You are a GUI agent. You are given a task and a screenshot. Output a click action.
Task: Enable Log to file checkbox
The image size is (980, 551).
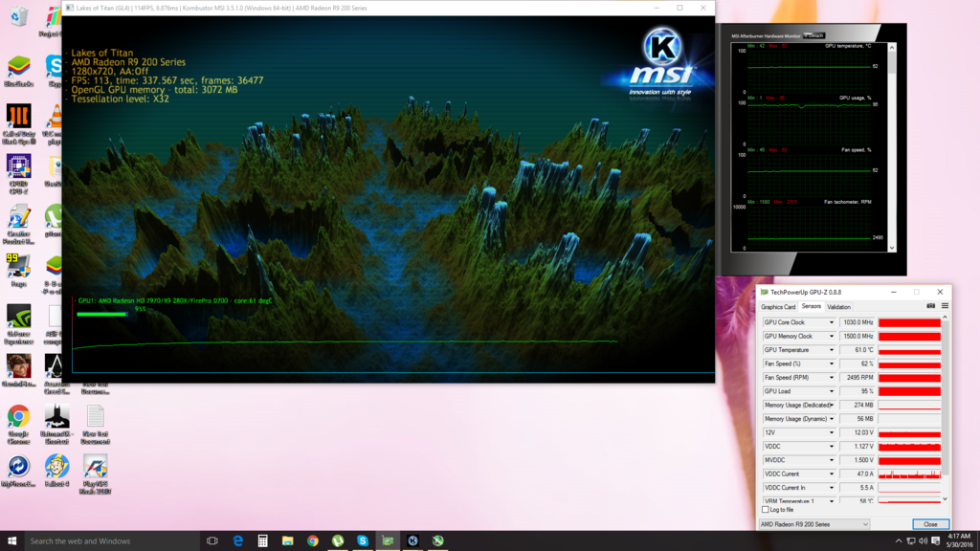tap(766, 510)
